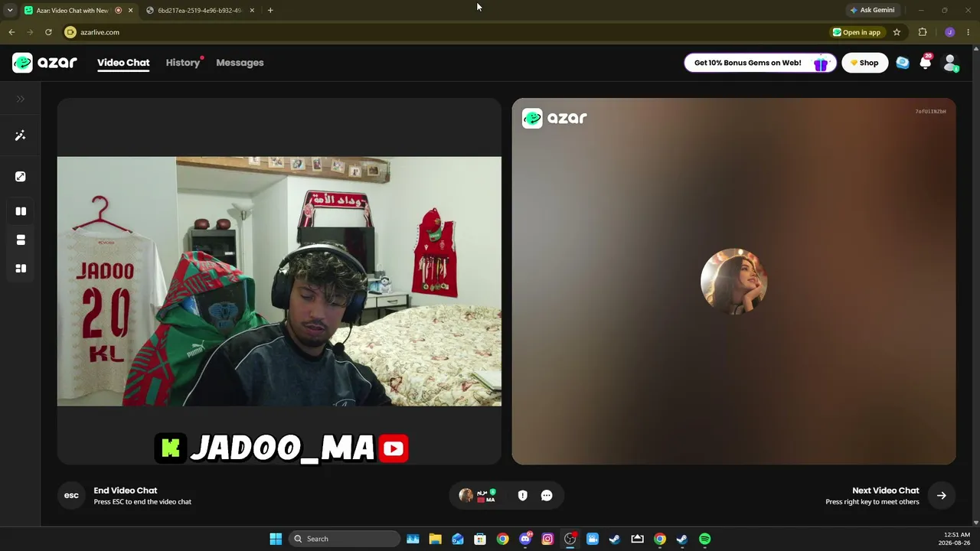980x551 pixels.
Task: Open notifications bell with 20 badge
Action: click(x=926, y=63)
